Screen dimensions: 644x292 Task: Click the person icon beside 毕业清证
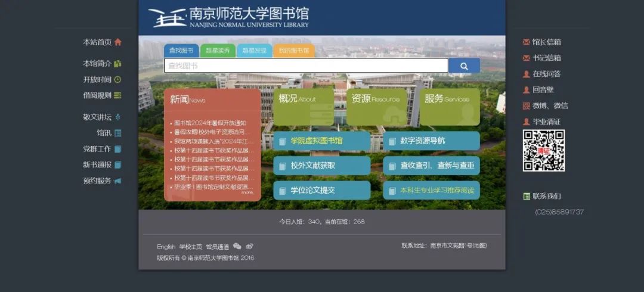point(526,122)
